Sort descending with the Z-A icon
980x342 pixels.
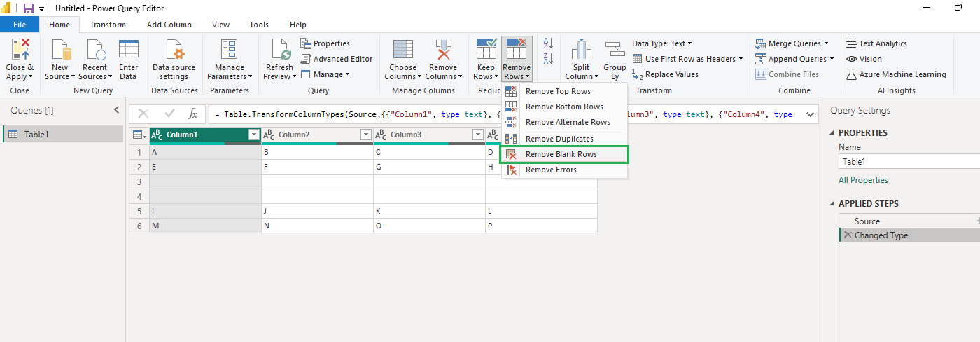[x=549, y=59]
